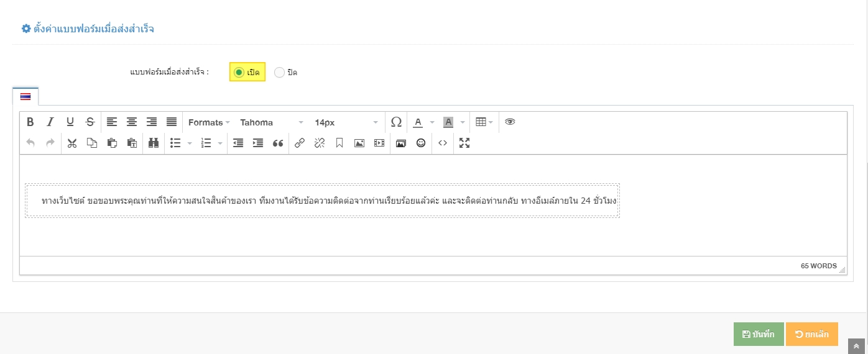Image resolution: width=868 pixels, height=354 pixels.
Task: Click the preview eye icon
Action: pyautogui.click(x=510, y=122)
